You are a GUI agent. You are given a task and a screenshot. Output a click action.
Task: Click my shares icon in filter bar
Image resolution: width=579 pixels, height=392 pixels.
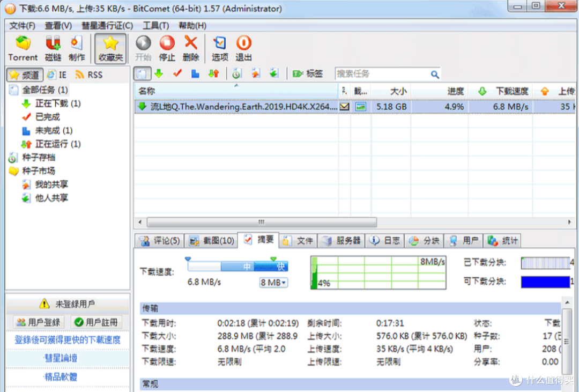click(256, 73)
